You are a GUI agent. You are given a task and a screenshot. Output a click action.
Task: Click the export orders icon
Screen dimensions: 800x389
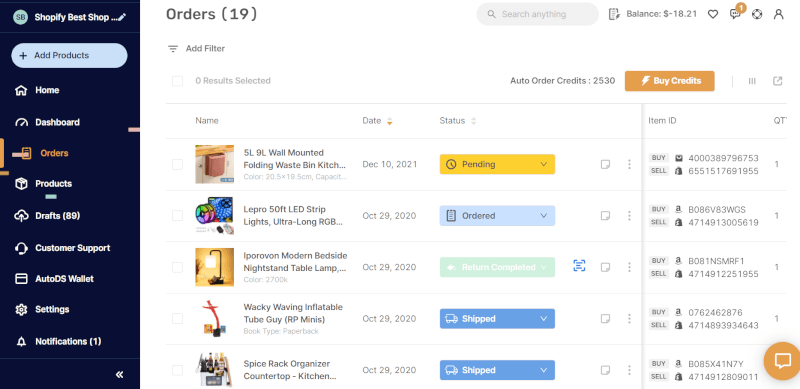point(778,81)
